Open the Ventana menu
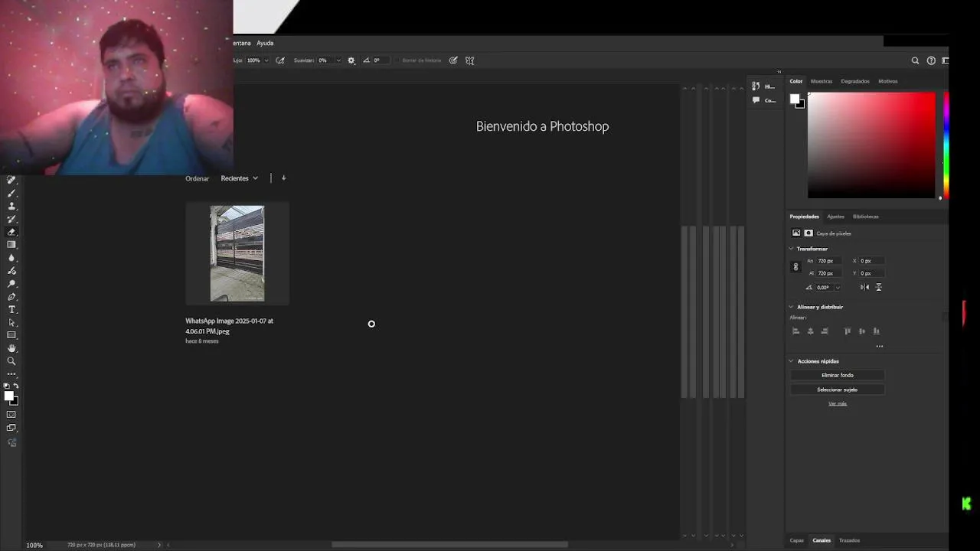 (x=242, y=43)
